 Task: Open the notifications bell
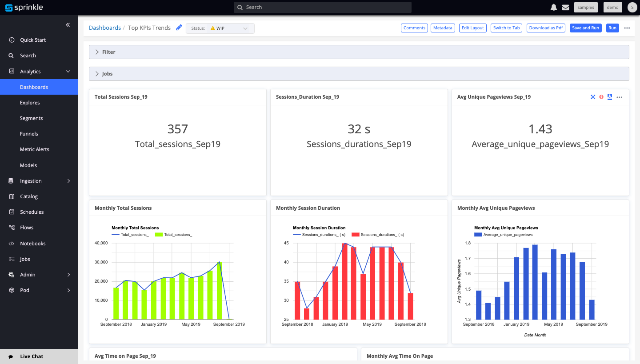(553, 7)
